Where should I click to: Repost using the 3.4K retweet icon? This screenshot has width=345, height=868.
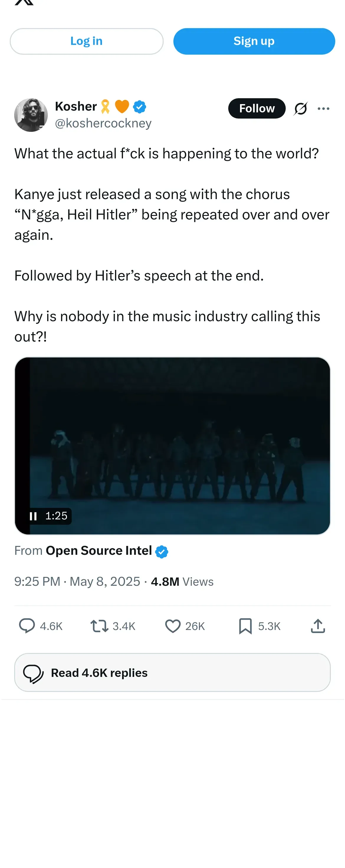pyautogui.click(x=99, y=626)
